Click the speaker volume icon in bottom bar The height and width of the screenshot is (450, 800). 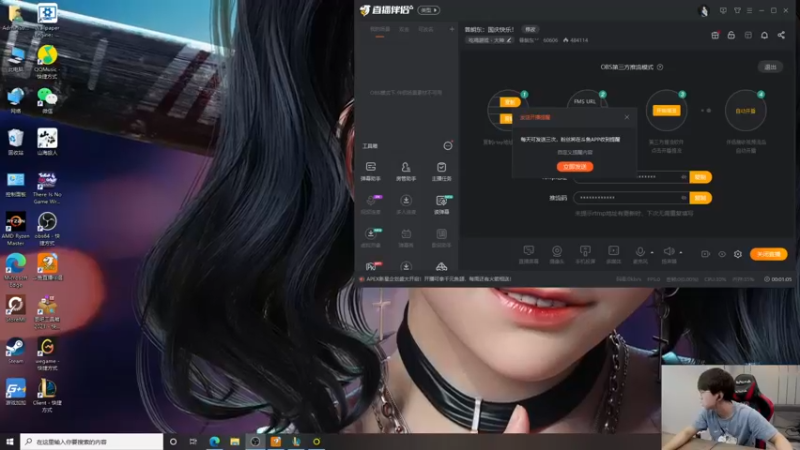click(668, 252)
